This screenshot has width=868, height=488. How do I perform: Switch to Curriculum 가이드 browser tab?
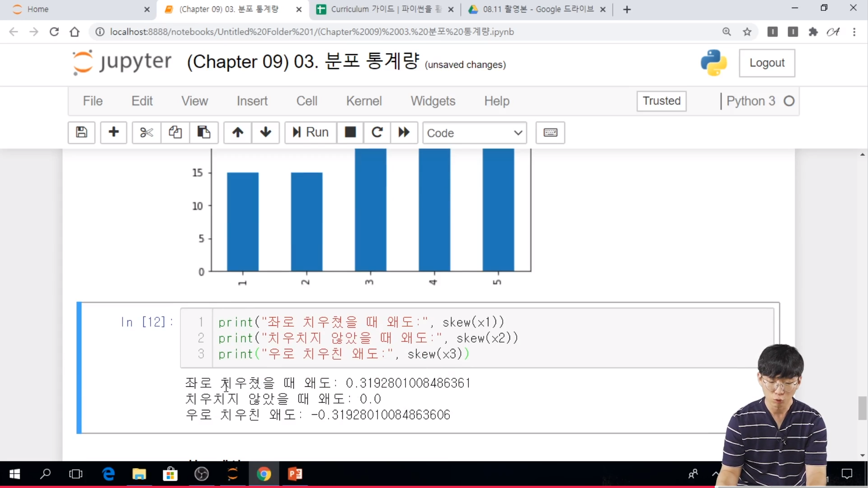click(384, 9)
